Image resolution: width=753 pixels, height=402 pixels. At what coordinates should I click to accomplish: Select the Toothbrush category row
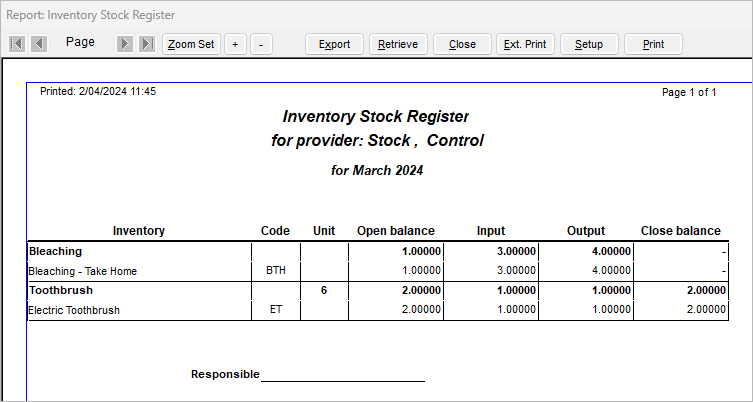(62, 290)
